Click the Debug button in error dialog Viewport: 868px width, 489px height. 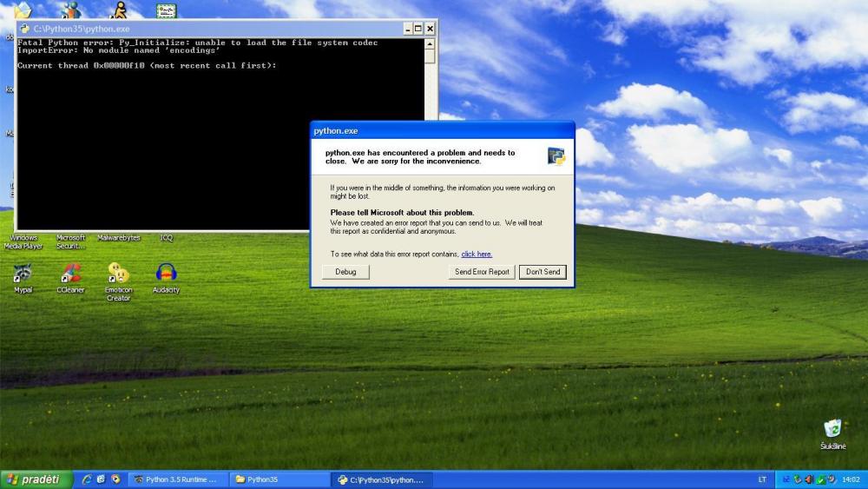point(345,272)
